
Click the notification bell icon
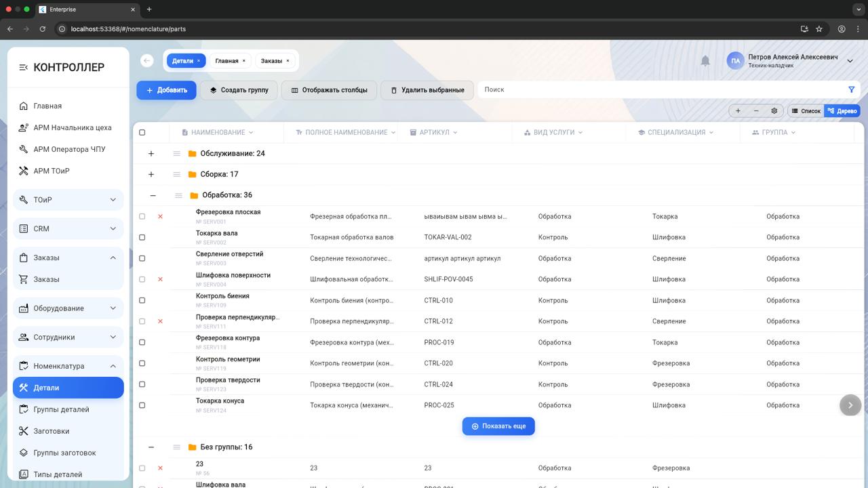tap(705, 61)
